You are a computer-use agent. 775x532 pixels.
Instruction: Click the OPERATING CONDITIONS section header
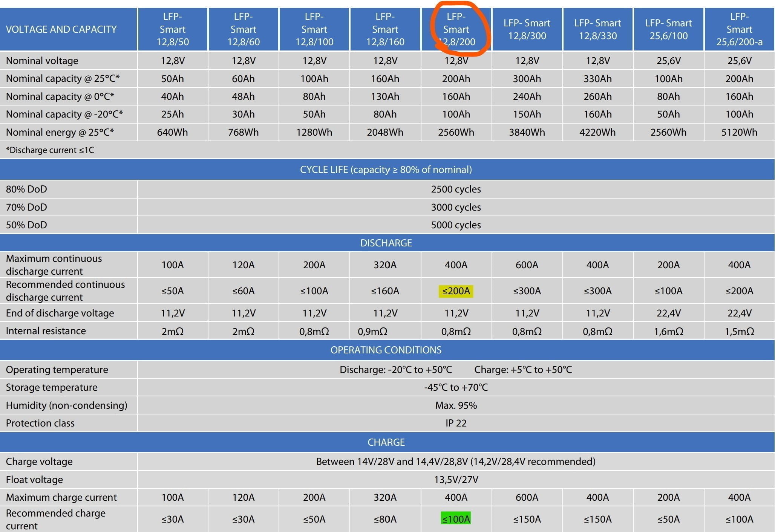click(386, 350)
